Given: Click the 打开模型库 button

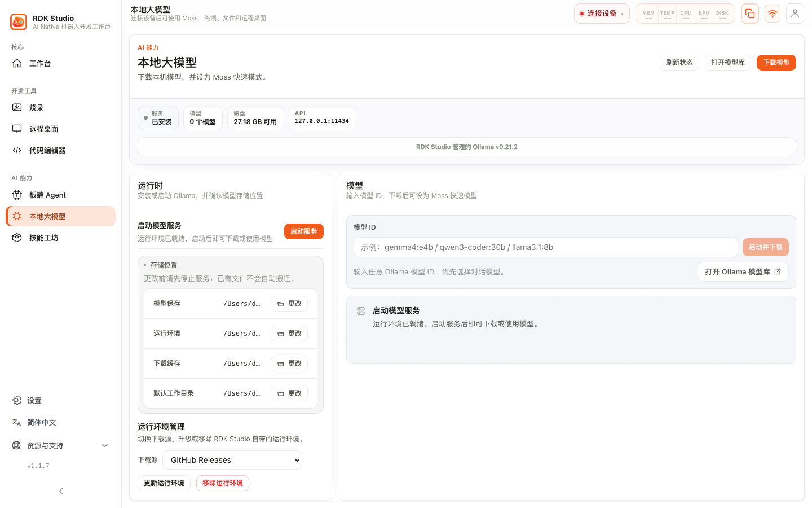Looking at the screenshot, I should pyautogui.click(x=728, y=63).
